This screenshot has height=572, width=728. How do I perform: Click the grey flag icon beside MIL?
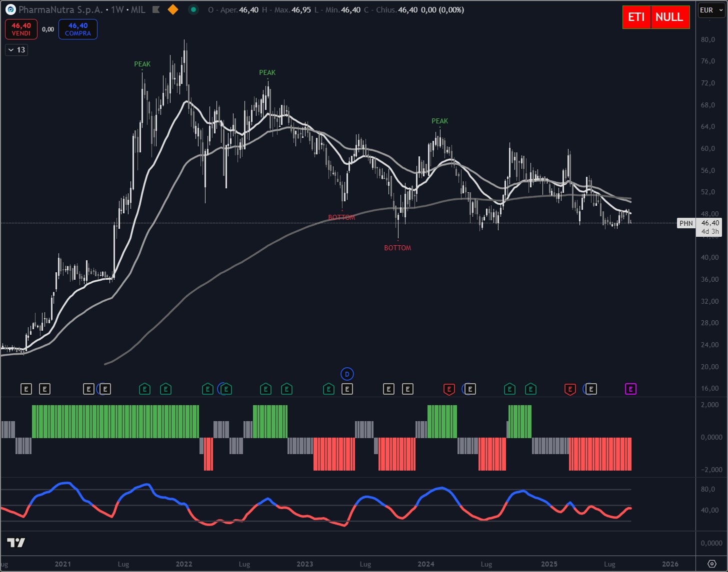tap(156, 10)
